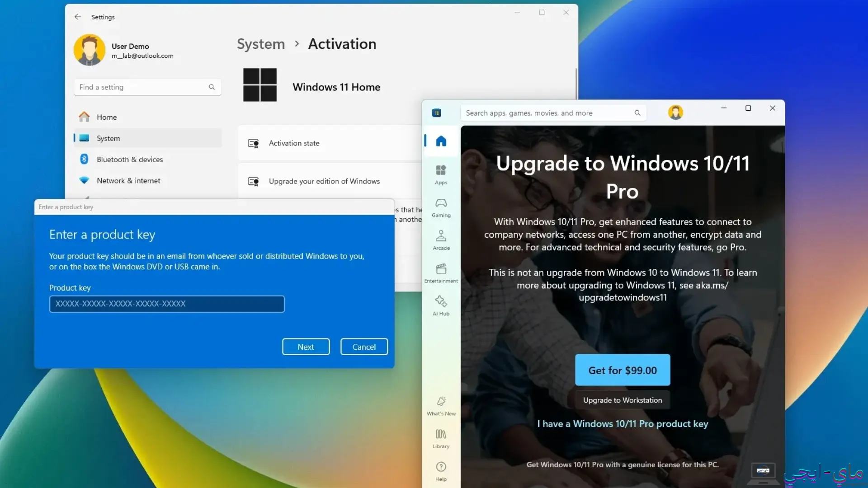
Task: Open Network & internet settings
Action: 148,181
